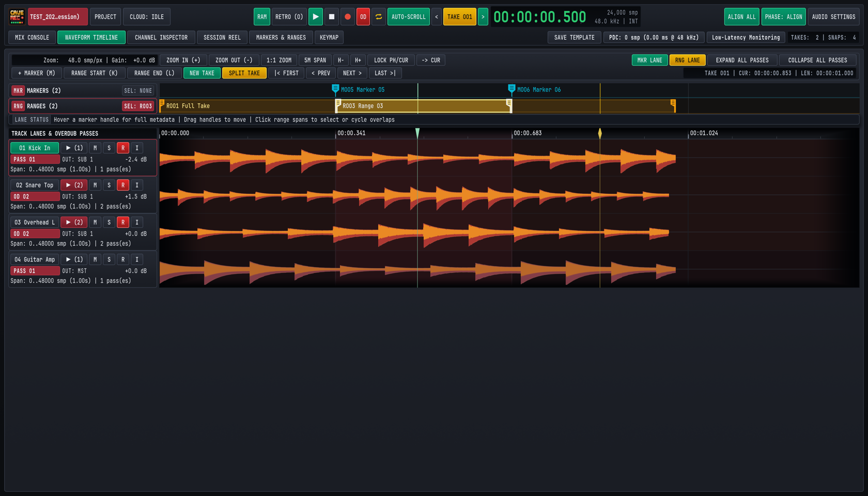Solo the 02 Snare Top track
The width and height of the screenshot is (868, 496).
[109, 185]
